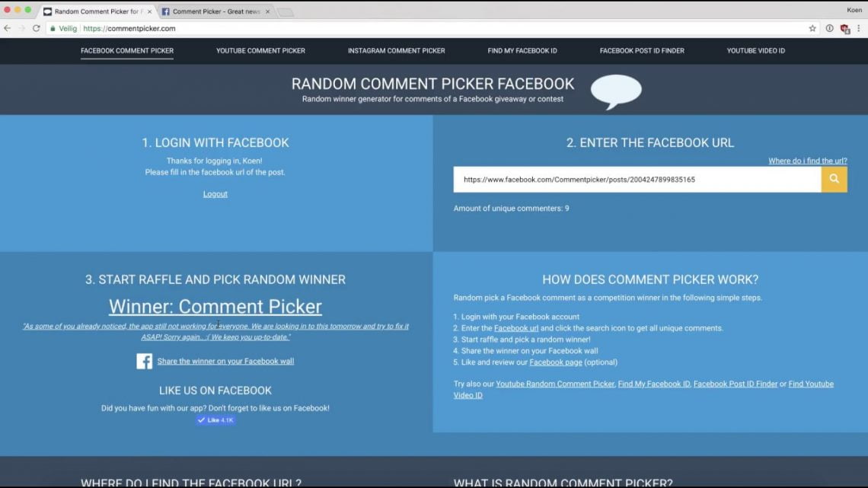Click the Instagram Comment Picker menu entry
Viewport: 868px width, 488px height.
pos(397,50)
